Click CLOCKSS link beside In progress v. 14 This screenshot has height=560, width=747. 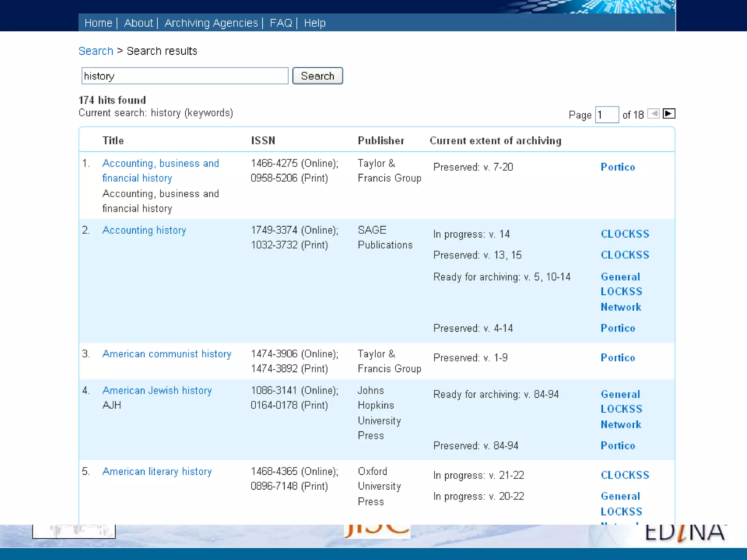625,234
